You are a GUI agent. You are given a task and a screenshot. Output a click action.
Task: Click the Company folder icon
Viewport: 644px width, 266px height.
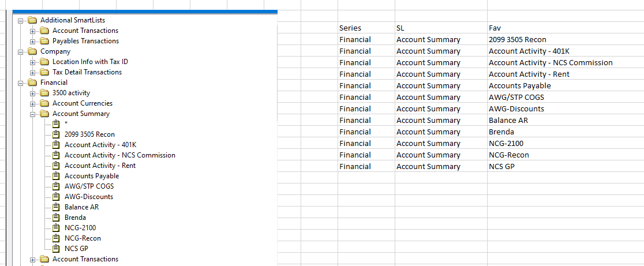(x=32, y=51)
